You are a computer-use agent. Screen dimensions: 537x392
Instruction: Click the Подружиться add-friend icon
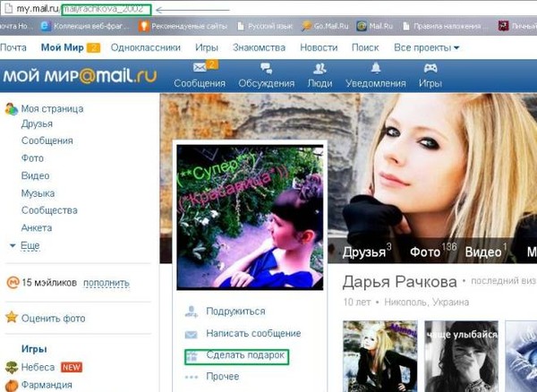click(x=192, y=311)
